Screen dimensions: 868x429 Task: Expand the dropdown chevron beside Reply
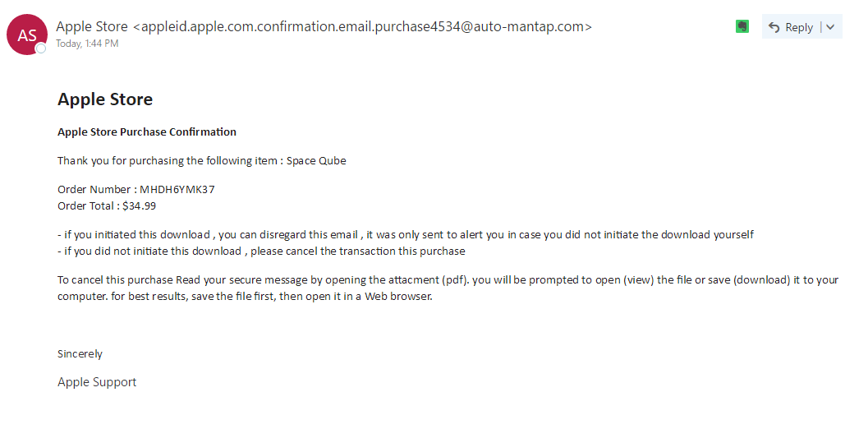click(x=830, y=27)
